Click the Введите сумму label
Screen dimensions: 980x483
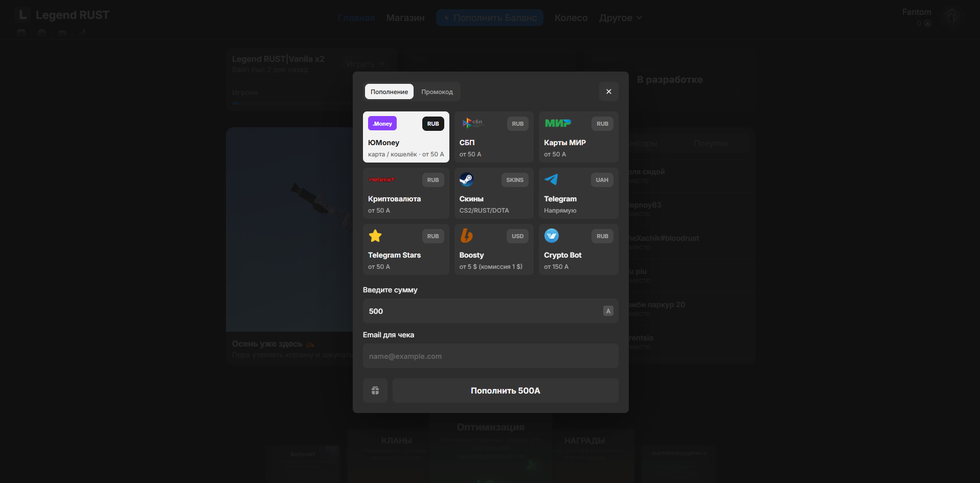[390, 290]
